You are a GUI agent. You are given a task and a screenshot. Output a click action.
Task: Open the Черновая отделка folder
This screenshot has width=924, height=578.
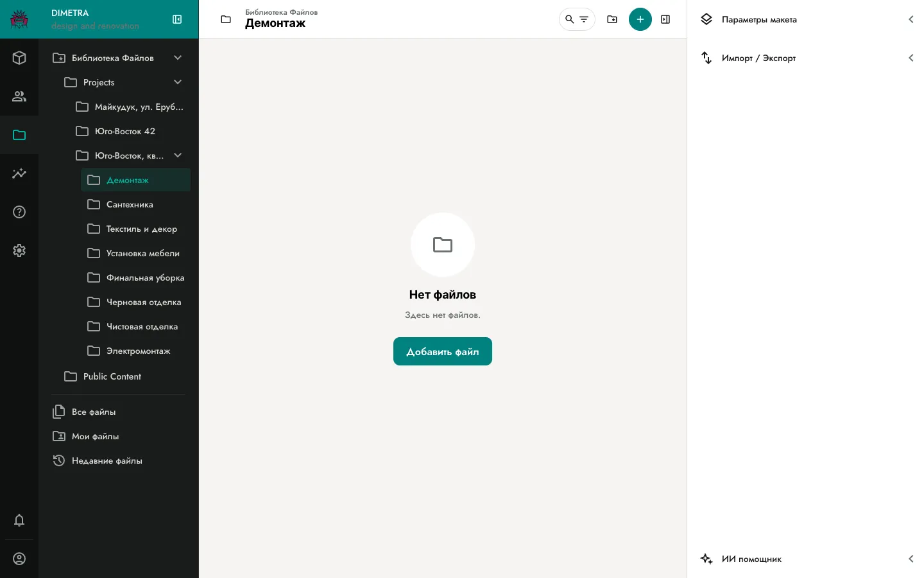pyautogui.click(x=135, y=302)
